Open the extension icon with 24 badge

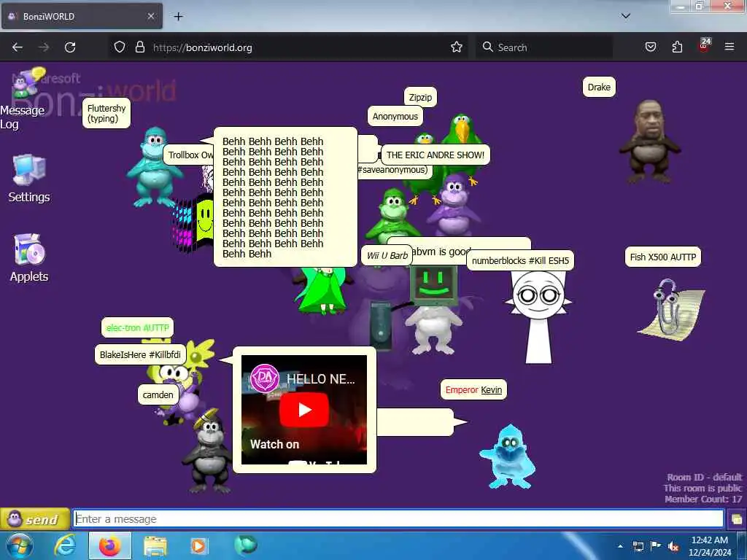[704, 46]
